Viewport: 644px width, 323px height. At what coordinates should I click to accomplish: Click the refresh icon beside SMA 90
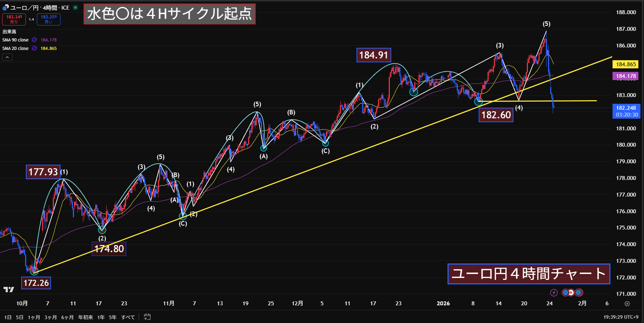34,40
